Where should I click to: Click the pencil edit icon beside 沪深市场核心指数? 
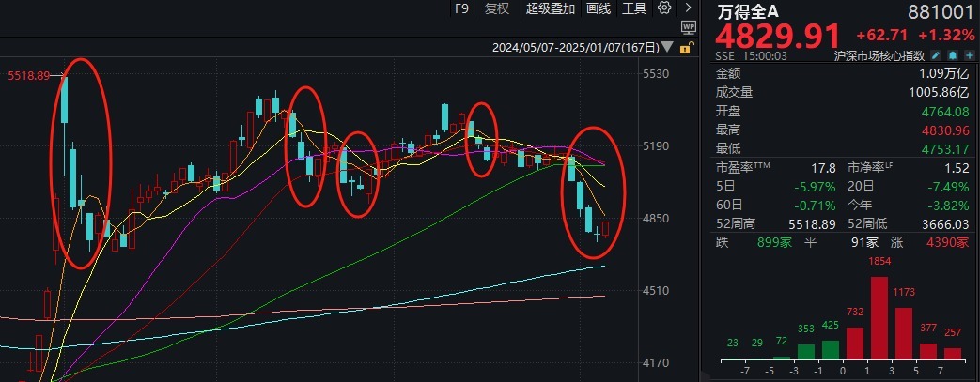936,55
